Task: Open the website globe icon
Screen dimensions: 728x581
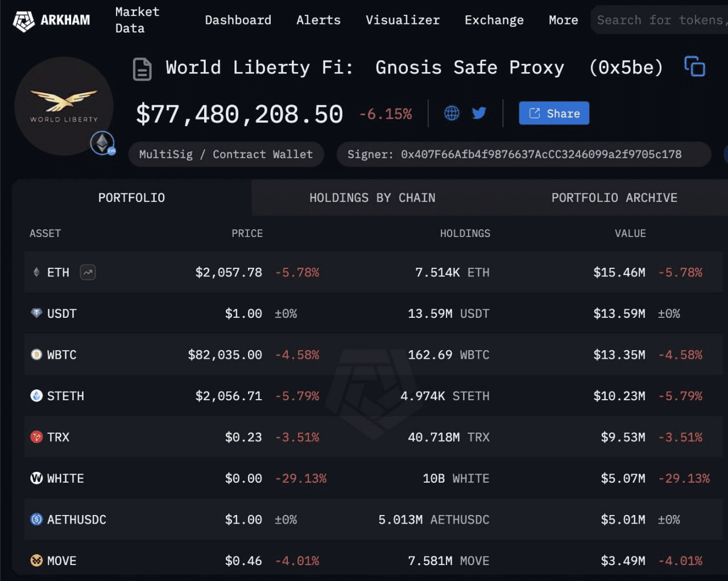Action: click(x=452, y=113)
